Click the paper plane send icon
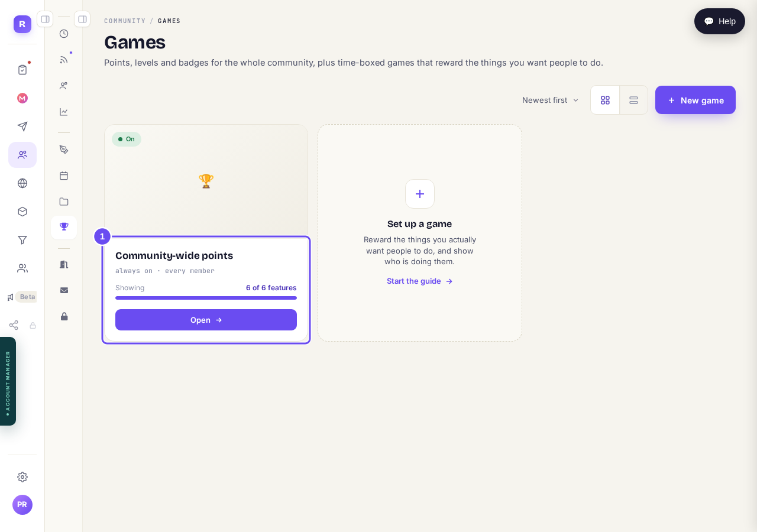Screen dimensions: 757x532 tap(22, 126)
